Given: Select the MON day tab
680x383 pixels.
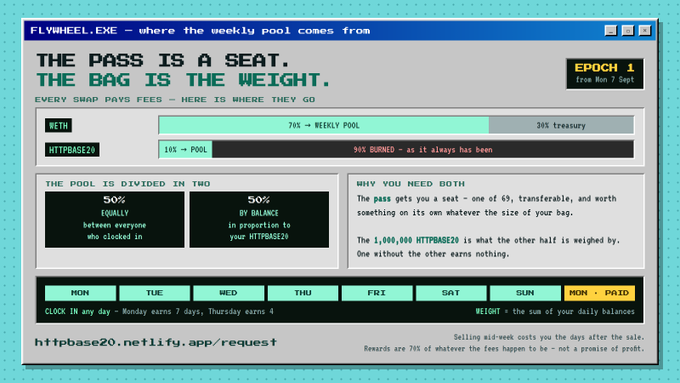Looking at the screenshot, I should pos(80,293).
